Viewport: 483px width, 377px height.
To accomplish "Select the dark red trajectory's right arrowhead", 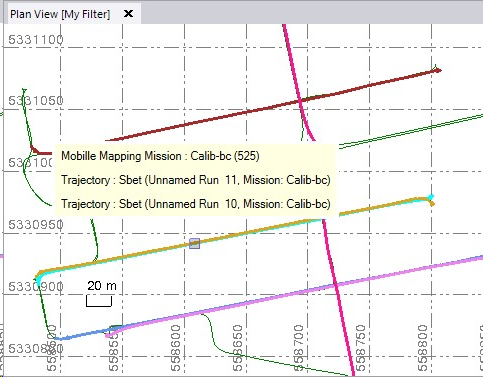I will (x=437, y=70).
